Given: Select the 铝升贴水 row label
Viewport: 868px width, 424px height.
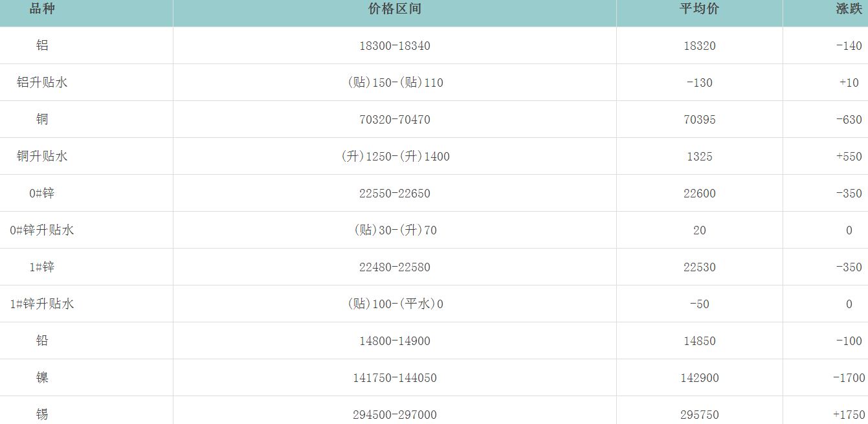Looking at the screenshot, I should pos(42,83).
